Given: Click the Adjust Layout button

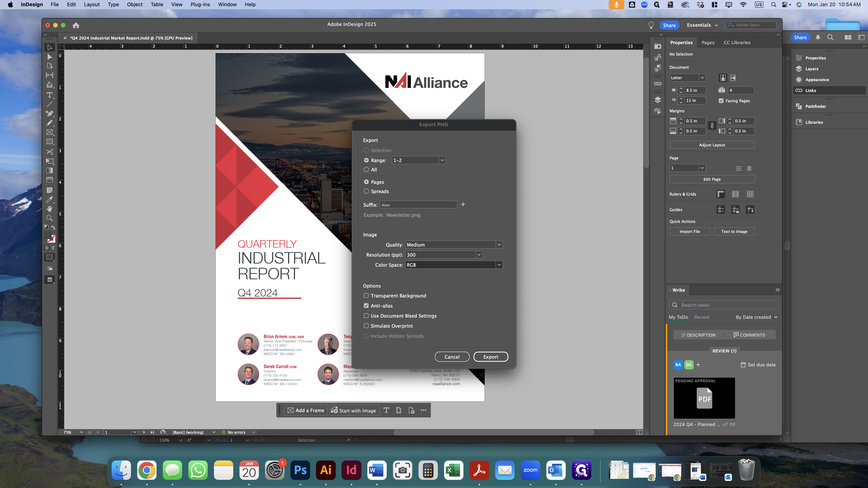Looking at the screenshot, I should [712, 145].
